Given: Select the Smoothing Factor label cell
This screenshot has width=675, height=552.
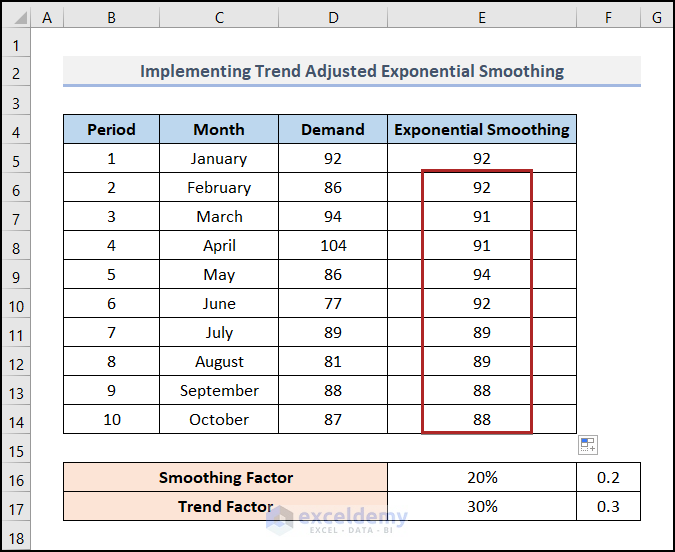Looking at the screenshot, I should [x=225, y=478].
